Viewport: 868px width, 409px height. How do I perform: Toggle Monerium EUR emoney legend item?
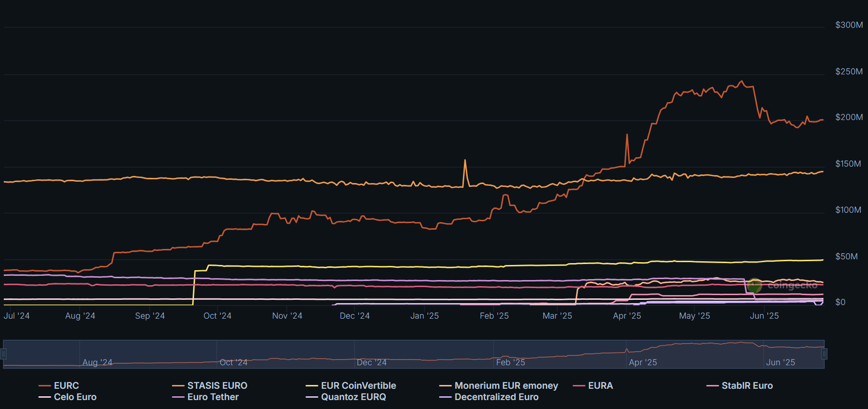tap(499, 385)
